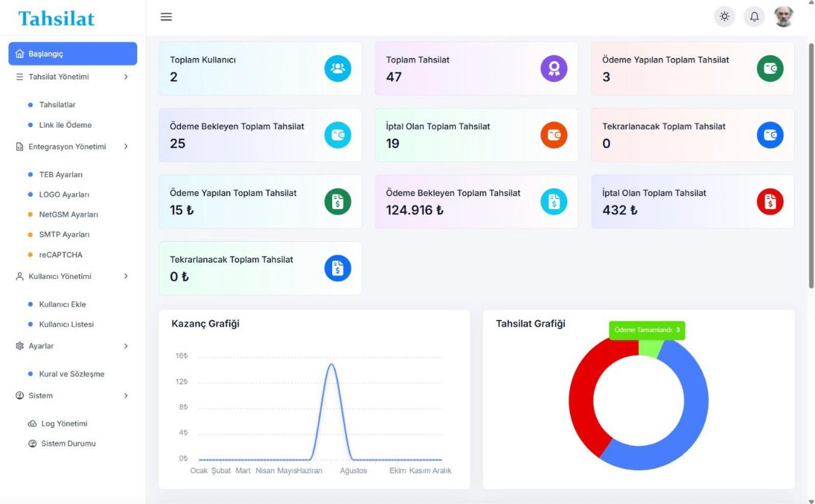Click the Toplam Kullanıcı users icon
The image size is (815, 504).
pyautogui.click(x=338, y=68)
